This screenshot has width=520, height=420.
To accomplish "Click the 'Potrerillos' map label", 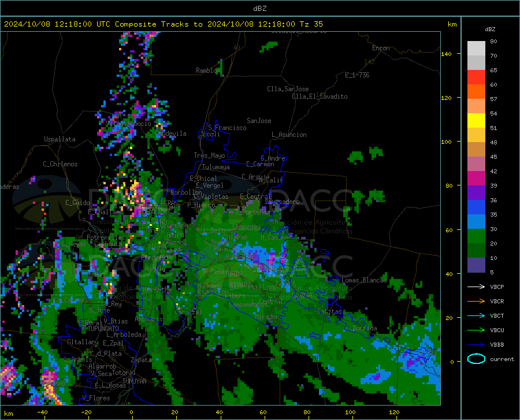I will pos(106,237).
